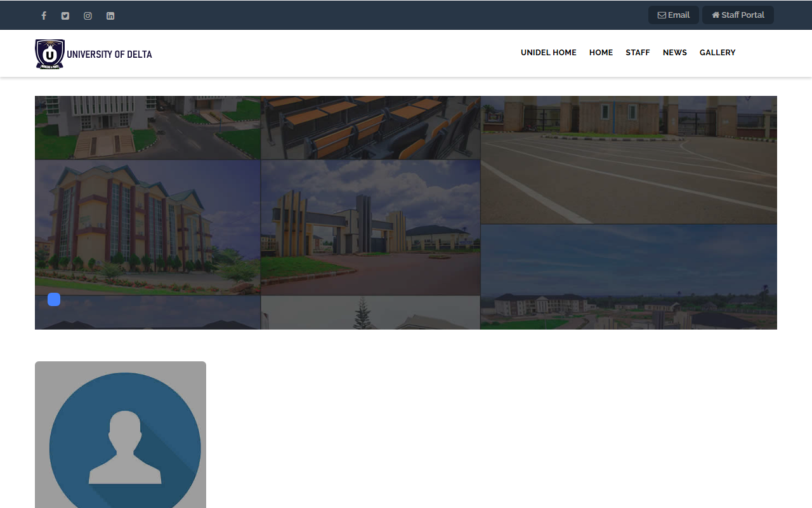Image resolution: width=812 pixels, height=508 pixels.
Task: Click the Email button
Action: point(674,15)
